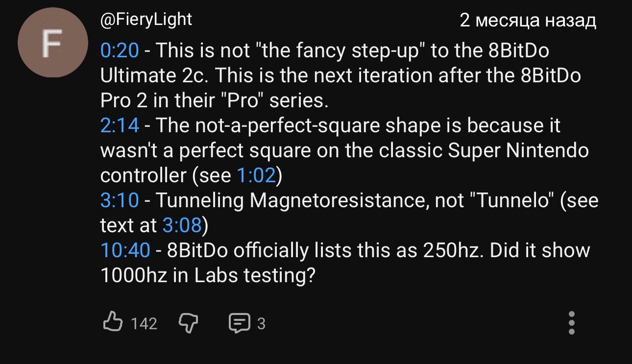
Task: Click the "Pro 2 in their Pro series" line
Action: [213, 100]
